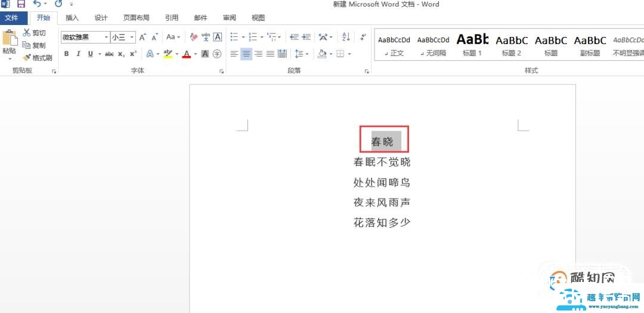Align text right
The height and width of the screenshot is (313, 644).
click(258, 54)
